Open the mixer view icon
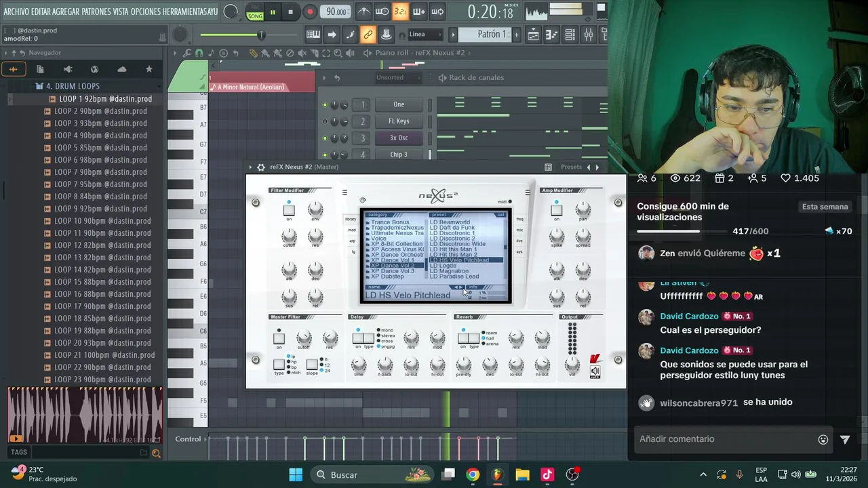 pyautogui.click(x=588, y=35)
